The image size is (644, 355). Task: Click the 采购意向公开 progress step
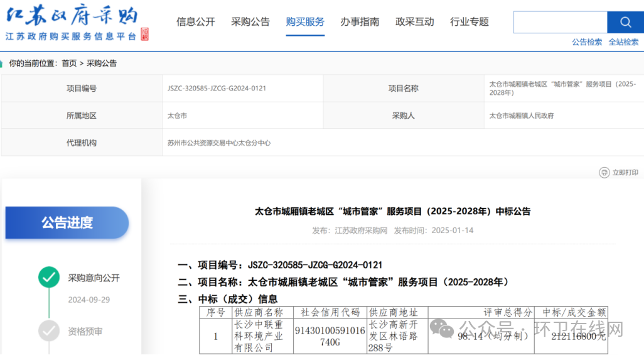click(x=94, y=278)
